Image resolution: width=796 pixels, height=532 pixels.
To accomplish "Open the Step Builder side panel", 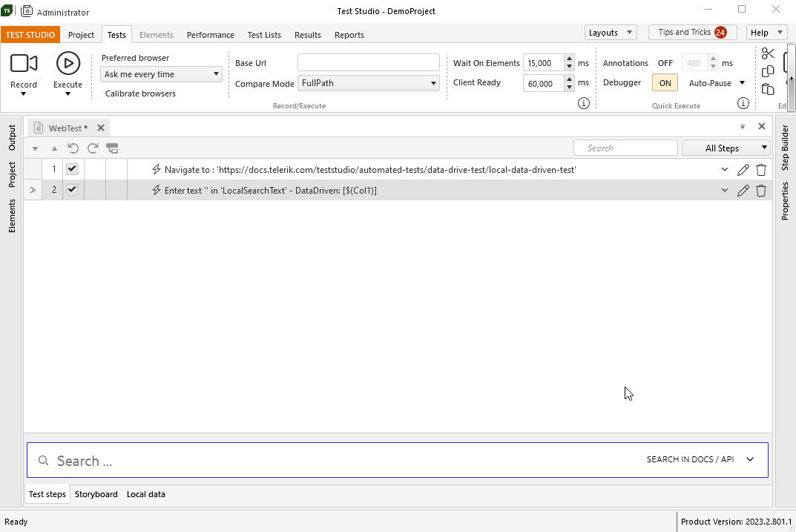I will click(785, 148).
